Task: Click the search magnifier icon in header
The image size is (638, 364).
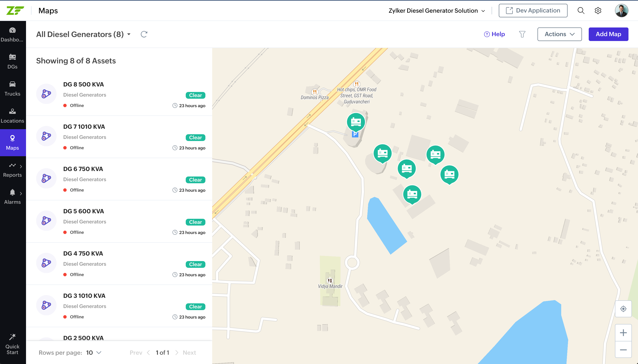Action: pyautogui.click(x=581, y=11)
